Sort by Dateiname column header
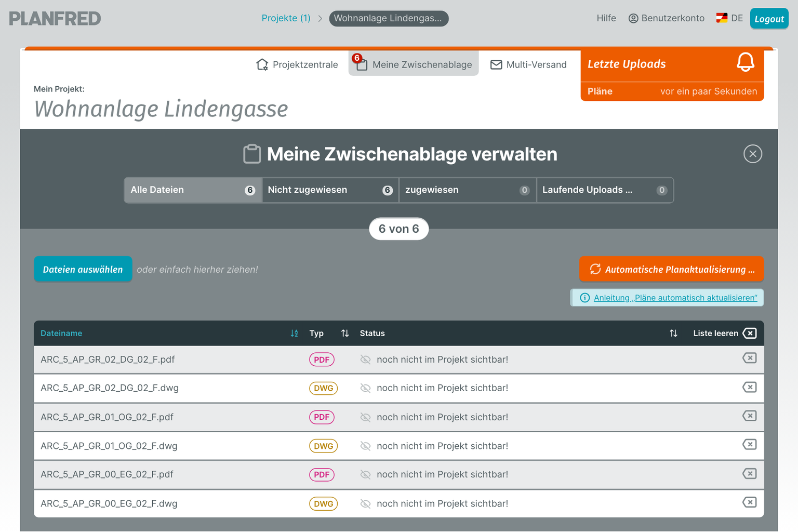Image resolution: width=798 pixels, height=532 pixels. [61, 334]
